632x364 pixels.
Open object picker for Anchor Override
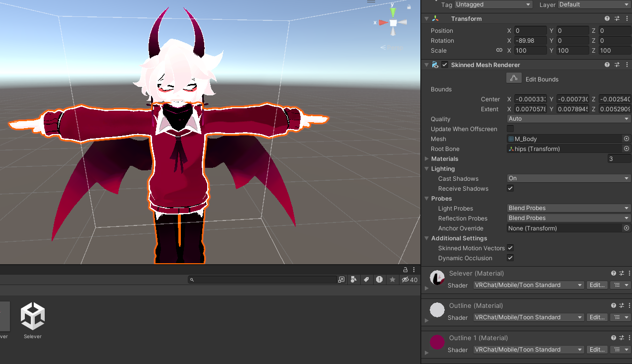coord(626,228)
